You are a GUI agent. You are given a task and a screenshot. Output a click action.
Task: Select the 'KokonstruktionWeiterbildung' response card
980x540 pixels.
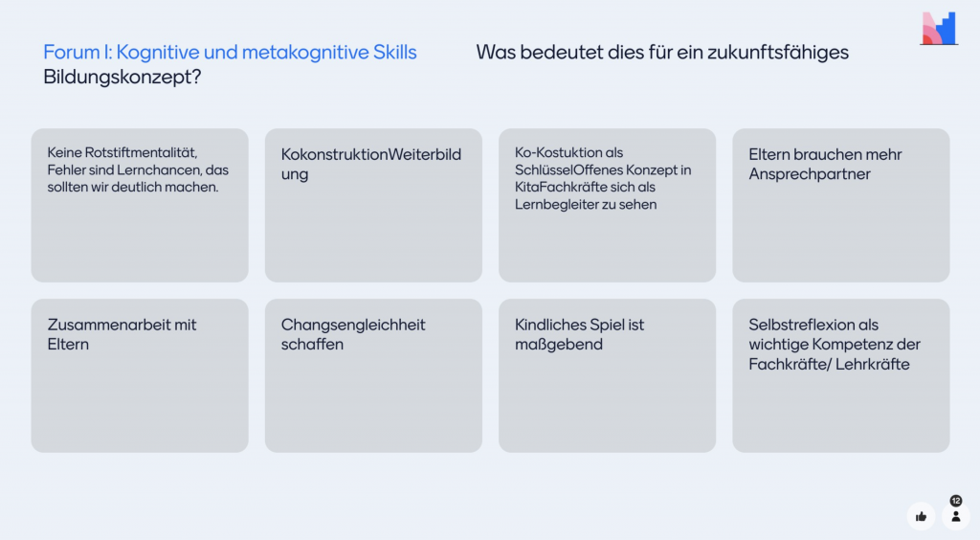pyautogui.click(x=373, y=205)
